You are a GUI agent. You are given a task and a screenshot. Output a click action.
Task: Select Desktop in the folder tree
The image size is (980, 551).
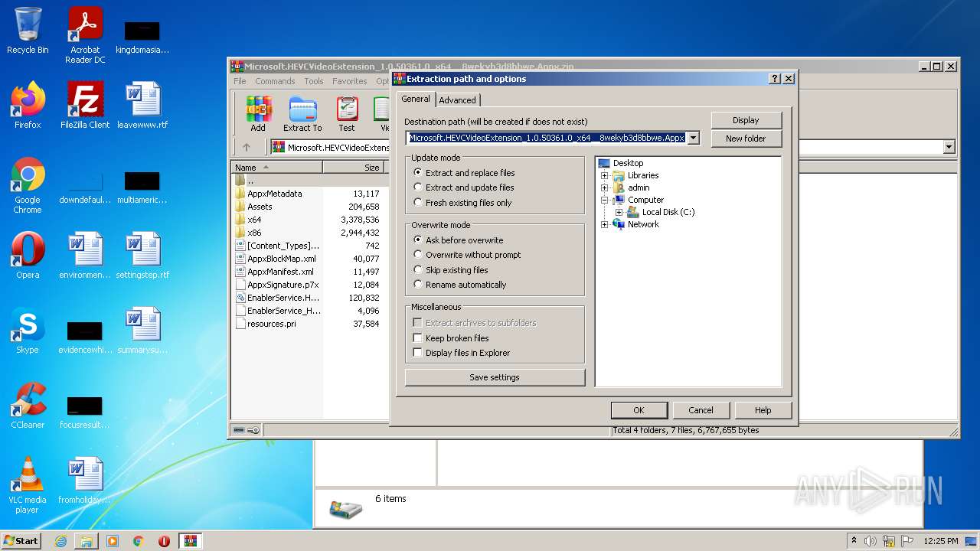click(x=628, y=163)
